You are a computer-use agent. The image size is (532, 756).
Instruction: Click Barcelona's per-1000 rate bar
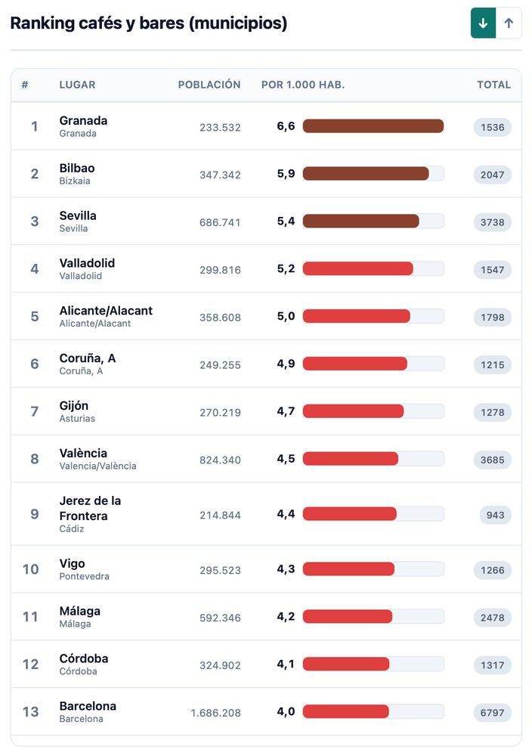tap(373, 711)
